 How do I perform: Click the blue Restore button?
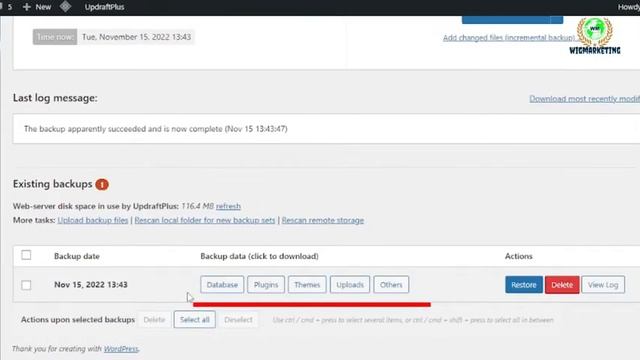[524, 284]
